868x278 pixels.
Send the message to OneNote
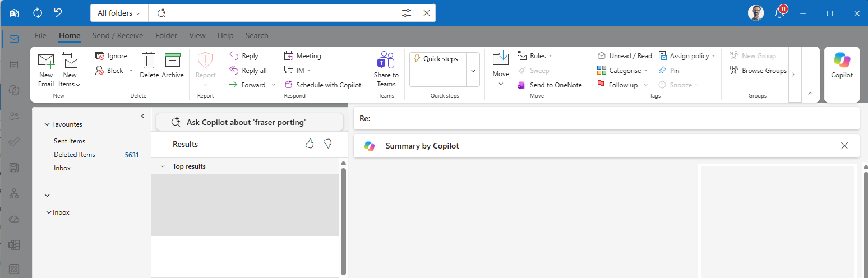tap(550, 85)
